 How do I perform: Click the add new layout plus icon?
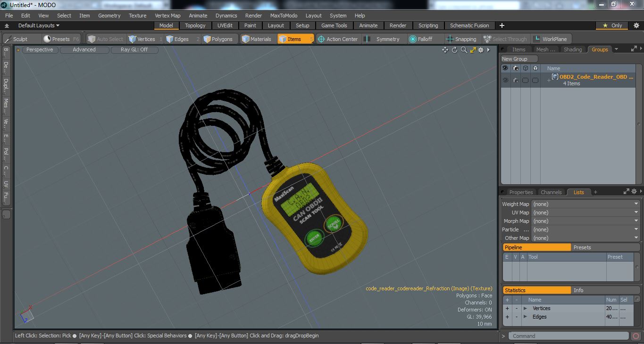pos(502,25)
